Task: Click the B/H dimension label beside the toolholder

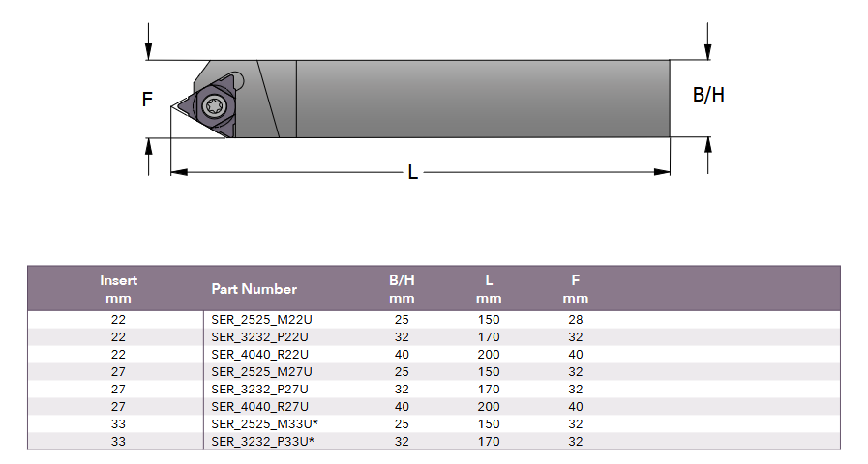Action: pyautogui.click(x=708, y=95)
